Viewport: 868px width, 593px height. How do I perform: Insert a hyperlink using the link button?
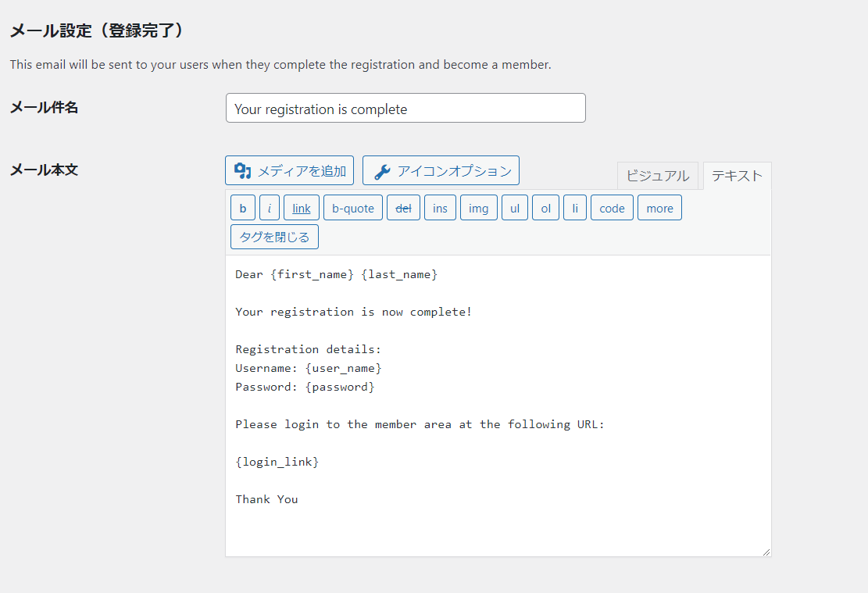(x=301, y=208)
